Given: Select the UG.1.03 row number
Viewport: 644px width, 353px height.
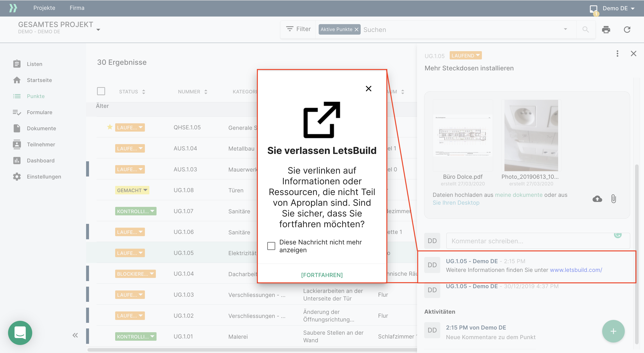Looking at the screenshot, I should (x=184, y=294).
